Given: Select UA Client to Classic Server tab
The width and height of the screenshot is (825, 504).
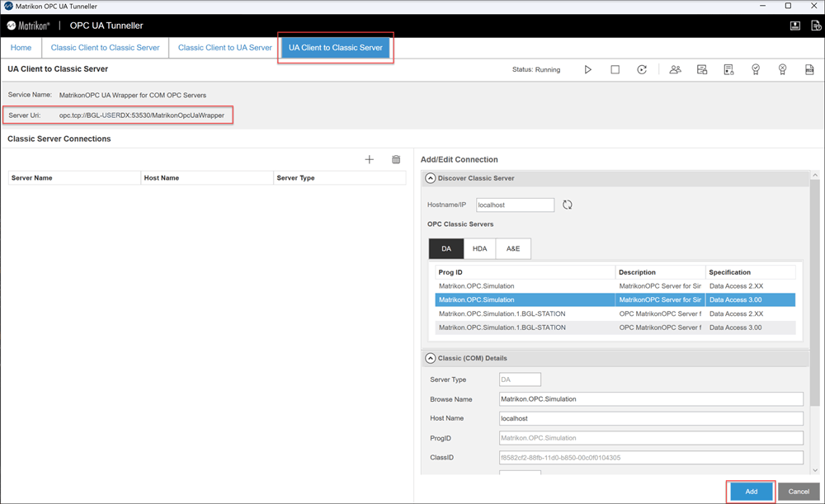Looking at the screenshot, I should (x=336, y=47).
